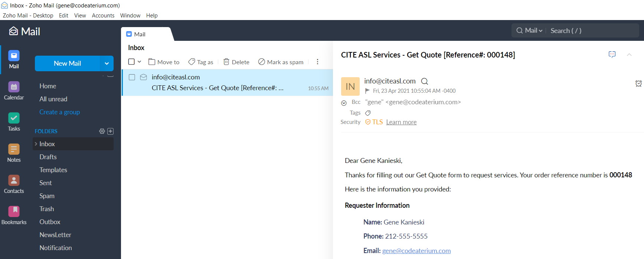Click the flag icon beside the date
Image resolution: width=644 pixels, height=259 pixels.
pos(367,91)
